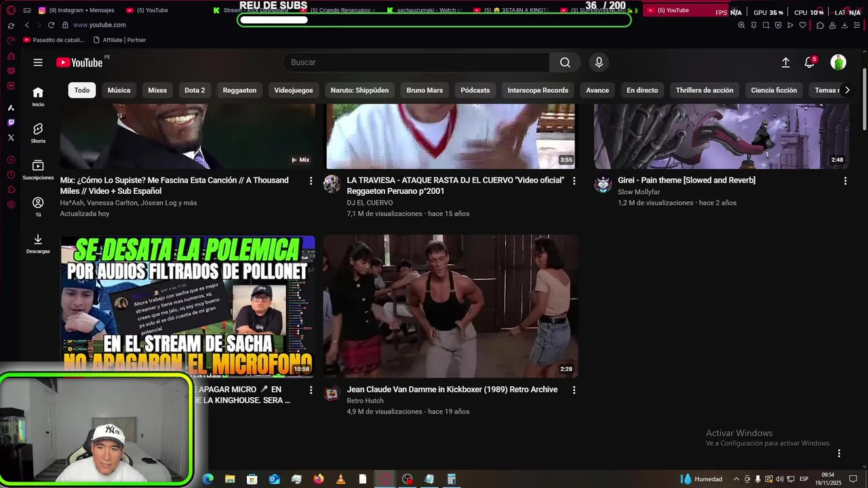Open options for the A Thousand Miles mix
Viewport: 868px width, 488px height.
311,181
